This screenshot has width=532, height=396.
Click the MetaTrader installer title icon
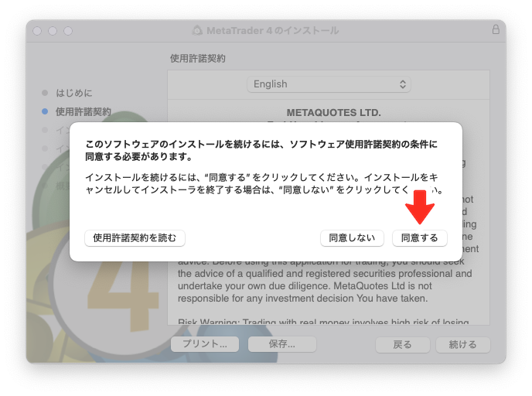pos(197,30)
